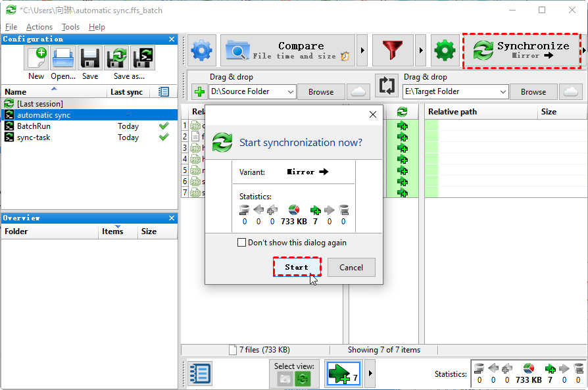This screenshot has height=390, width=588.
Task: Open the Actions menu
Action: pos(39,27)
